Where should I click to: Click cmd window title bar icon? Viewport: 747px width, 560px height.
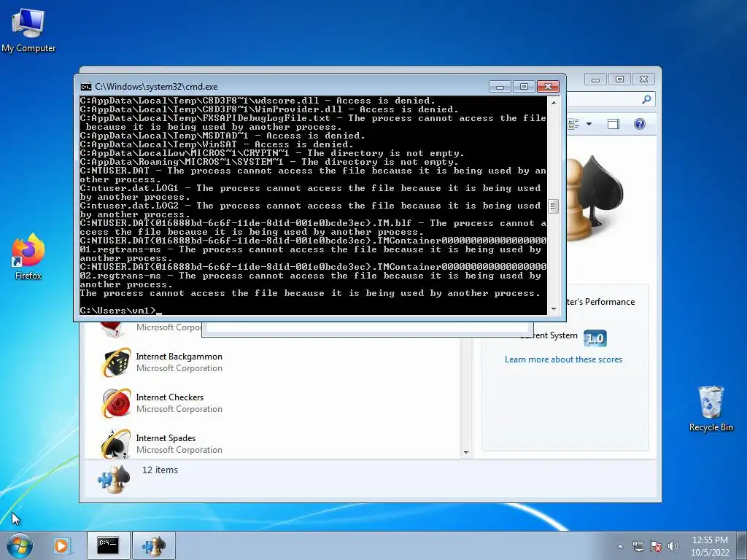[86, 87]
